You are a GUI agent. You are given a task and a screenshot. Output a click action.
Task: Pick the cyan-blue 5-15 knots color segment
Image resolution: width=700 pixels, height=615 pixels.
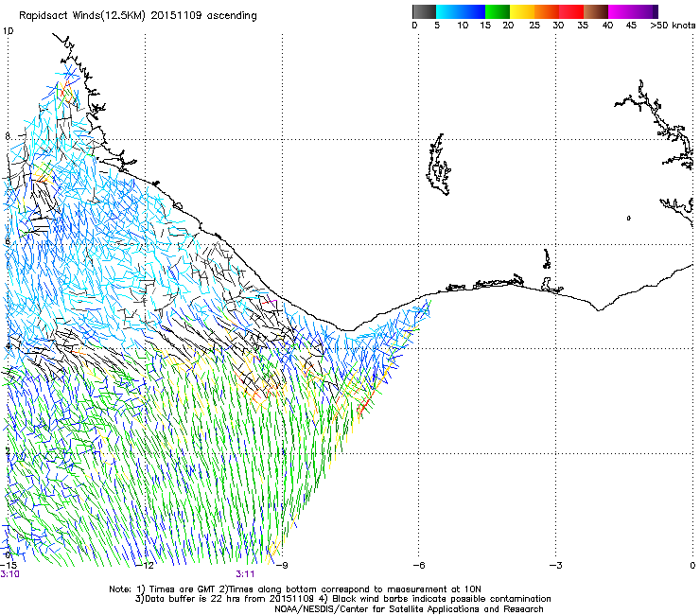click(x=461, y=11)
